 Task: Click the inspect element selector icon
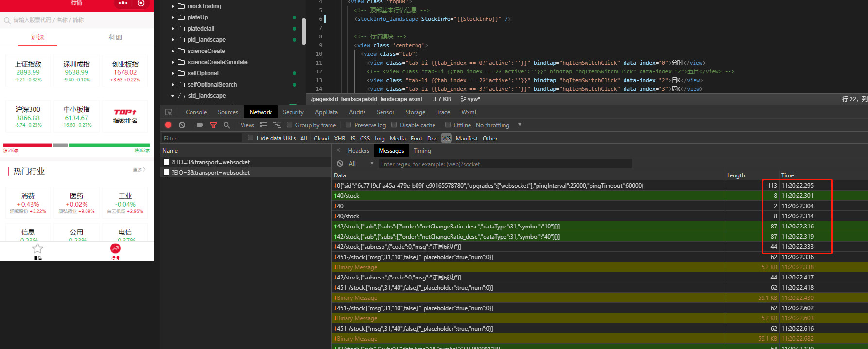[x=169, y=112]
